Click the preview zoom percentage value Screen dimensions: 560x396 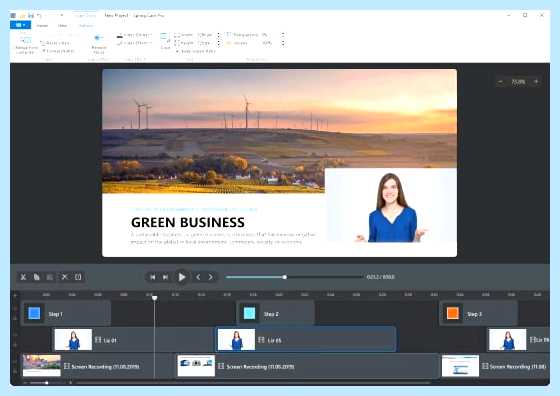[x=518, y=82]
